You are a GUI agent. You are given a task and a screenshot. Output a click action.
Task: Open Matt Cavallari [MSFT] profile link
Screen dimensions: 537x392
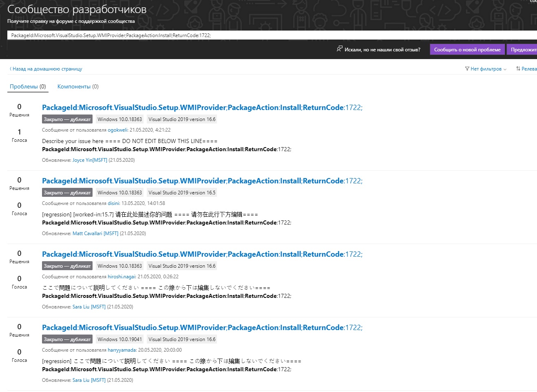[95, 233]
